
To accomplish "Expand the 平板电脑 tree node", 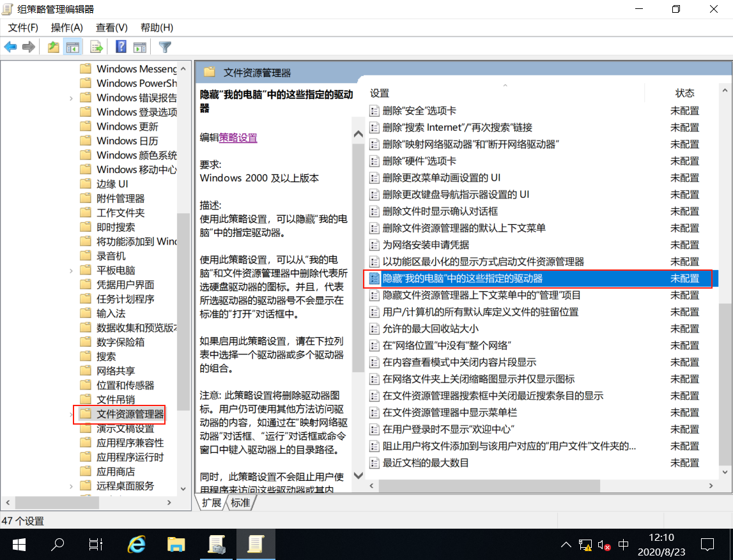I will (71, 271).
